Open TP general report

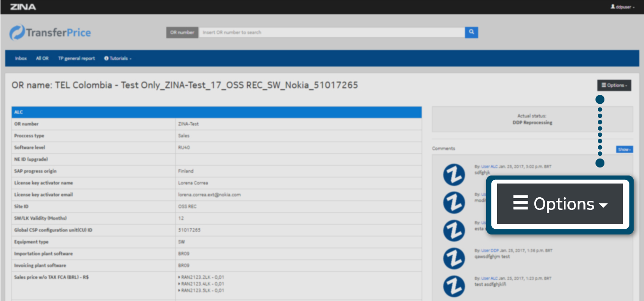pyautogui.click(x=76, y=59)
